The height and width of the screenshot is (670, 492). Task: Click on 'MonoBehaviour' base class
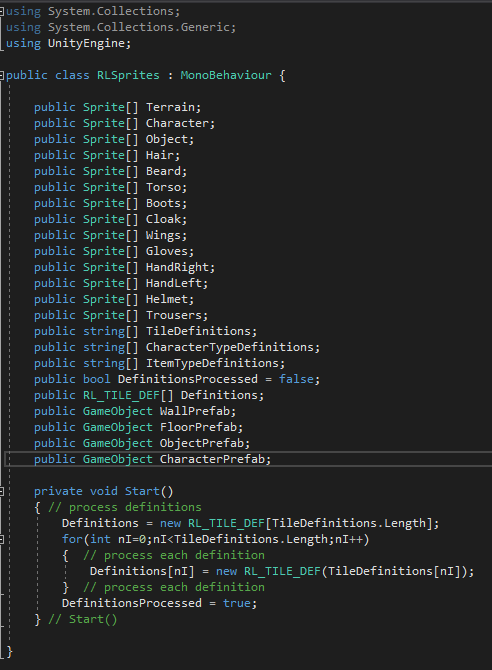tap(226, 75)
